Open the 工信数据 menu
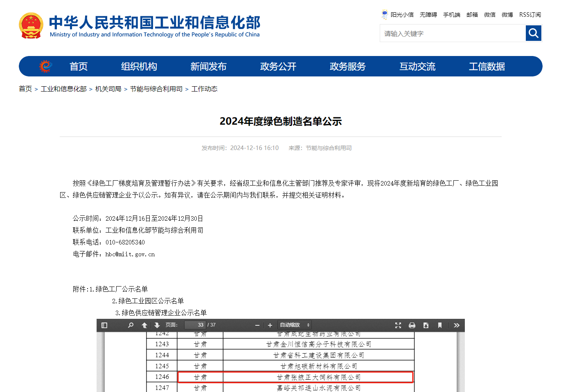This screenshot has width=570, height=392. pyautogui.click(x=487, y=66)
